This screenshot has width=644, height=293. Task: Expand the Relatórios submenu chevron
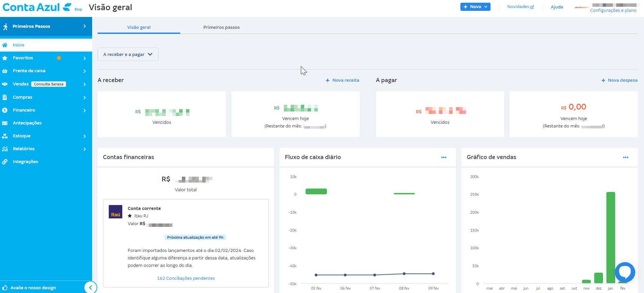[85, 149]
